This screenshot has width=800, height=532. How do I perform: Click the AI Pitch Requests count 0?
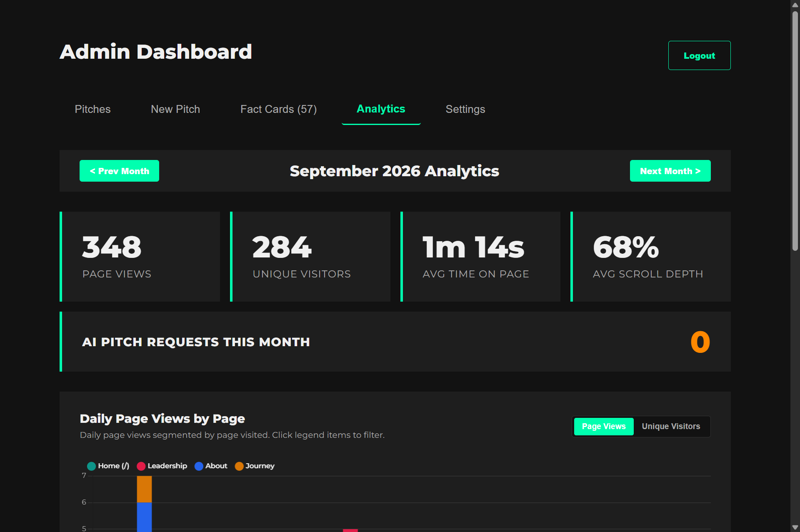700,342
